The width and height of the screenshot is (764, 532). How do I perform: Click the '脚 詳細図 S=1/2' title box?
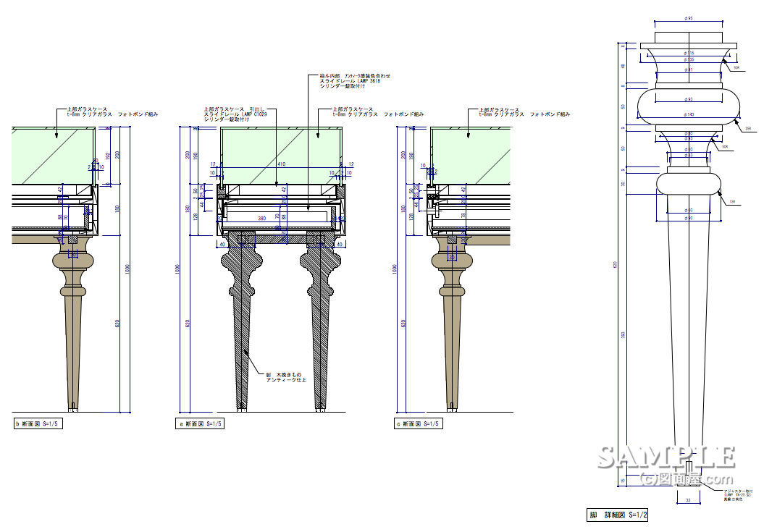tap(617, 515)
